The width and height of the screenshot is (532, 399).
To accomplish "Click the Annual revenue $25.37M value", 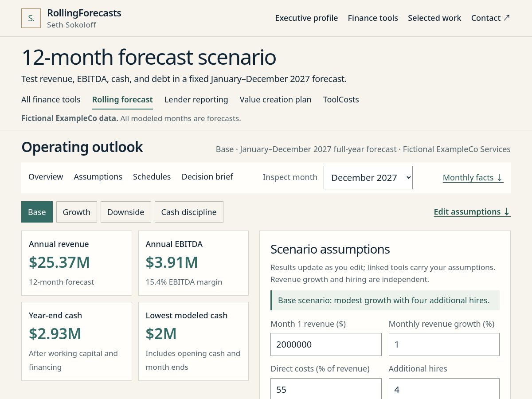I will click(59, 262).
